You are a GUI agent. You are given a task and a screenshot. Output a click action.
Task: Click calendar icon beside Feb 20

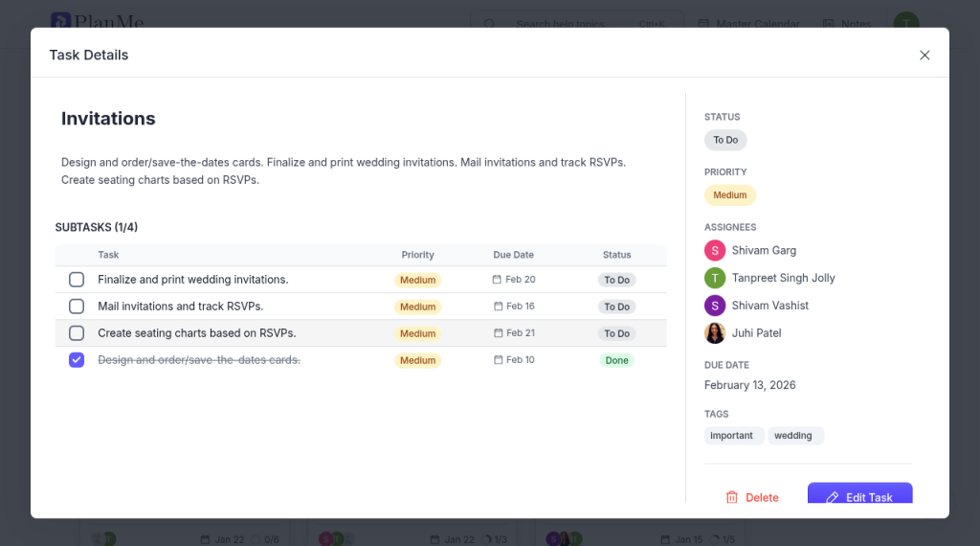tap(497, 280)
